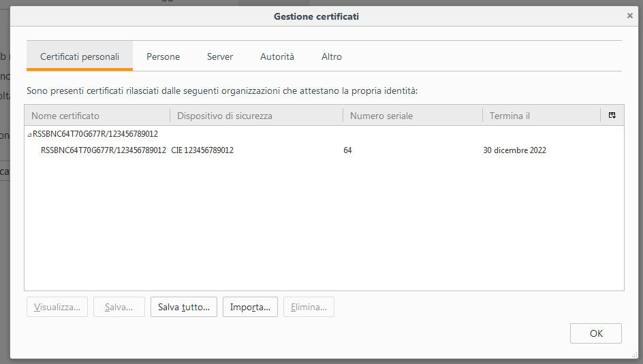This screenshot has width=643, height=364.
Task: Click the Salva tutto button
Action: click(184, 307)
